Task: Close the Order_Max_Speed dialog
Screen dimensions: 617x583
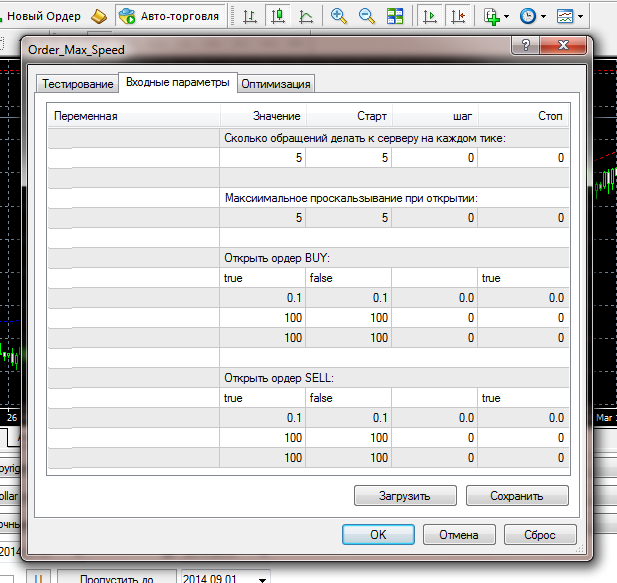Action: pyautogui.click(x=563, y=45)
